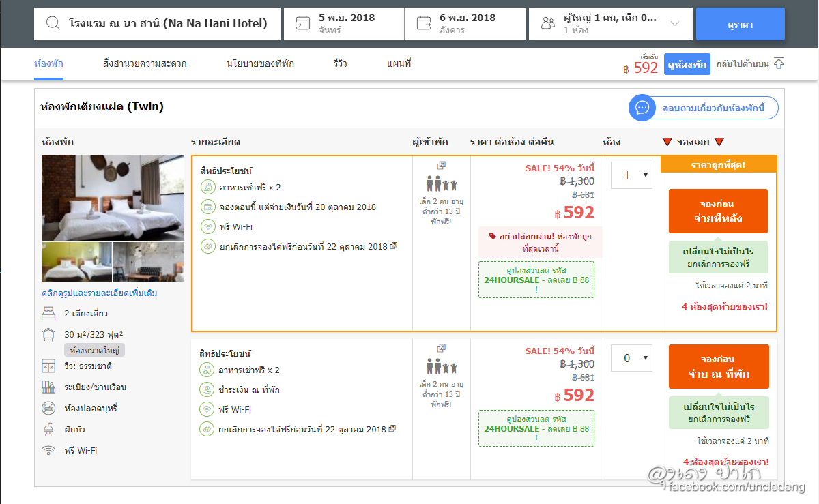Click the คลิกดูรูปและรายละเอียดเพิ่มเติม link
The image size is (819, 504).
tap(100, 293)
